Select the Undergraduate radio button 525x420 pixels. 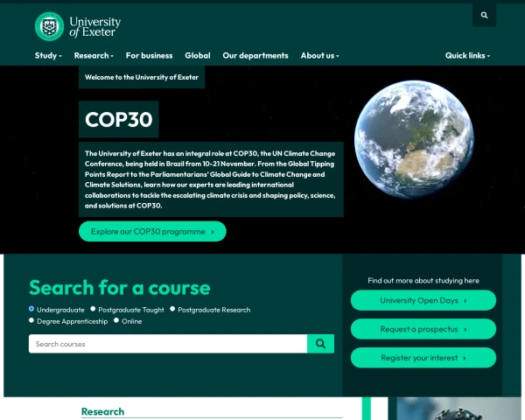pyautogui.click(x=31, y=309)
